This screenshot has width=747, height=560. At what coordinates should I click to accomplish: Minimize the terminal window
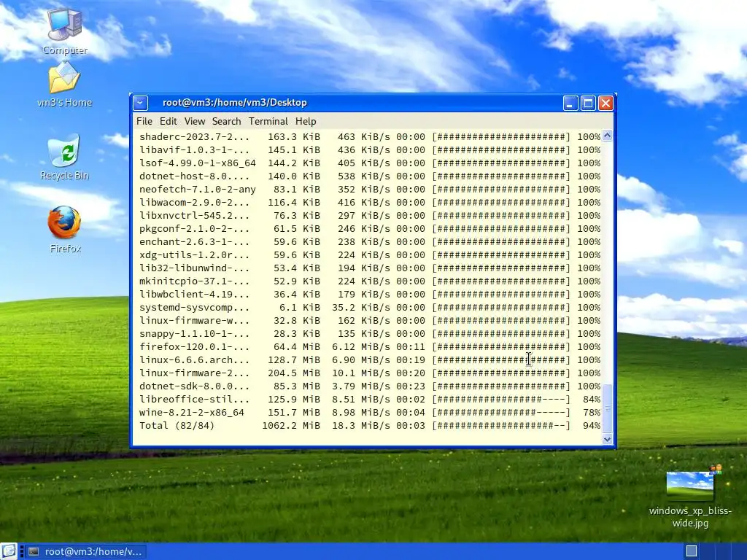pyautogui.click(x=570, y=103)
